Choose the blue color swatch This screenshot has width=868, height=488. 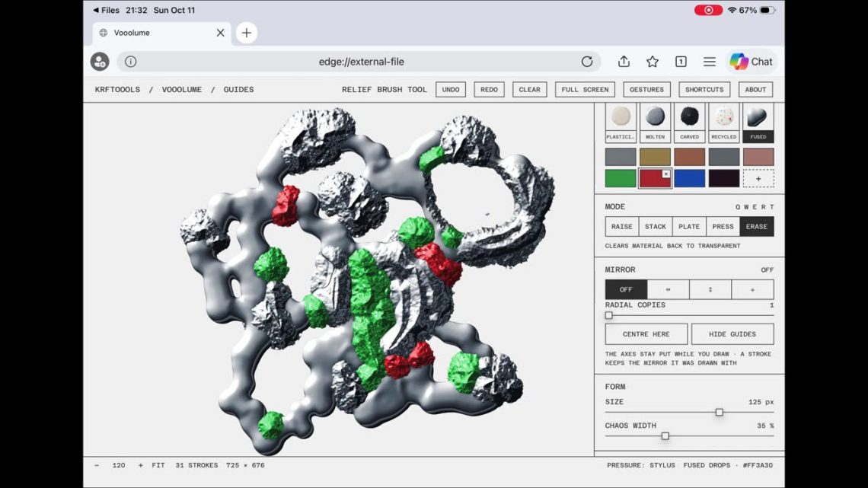[689, 178]
